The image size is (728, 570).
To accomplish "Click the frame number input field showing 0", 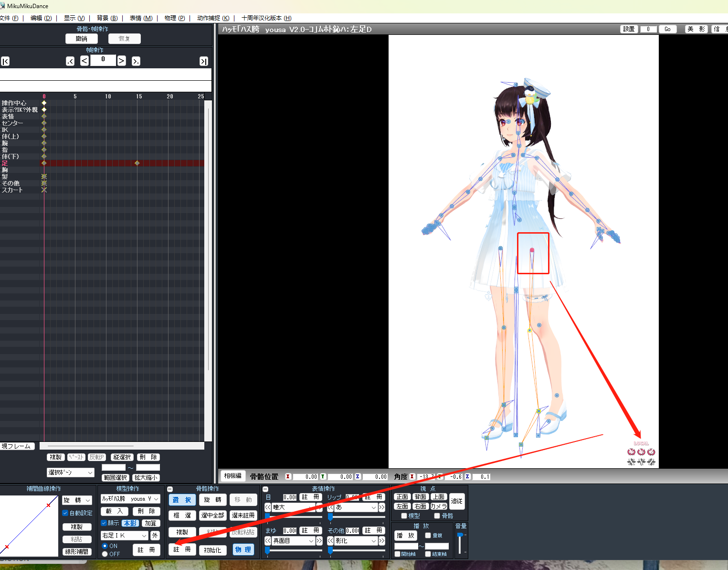I will coord(103,60).
